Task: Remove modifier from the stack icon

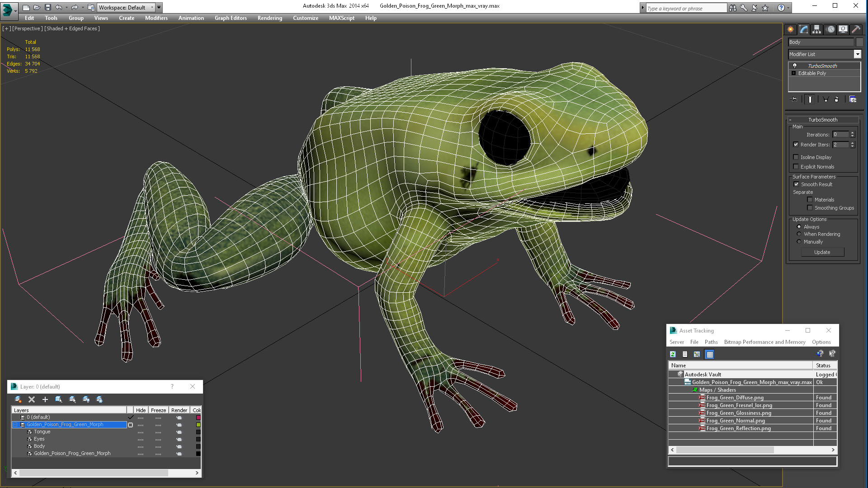Action: [x=836, y=99]
